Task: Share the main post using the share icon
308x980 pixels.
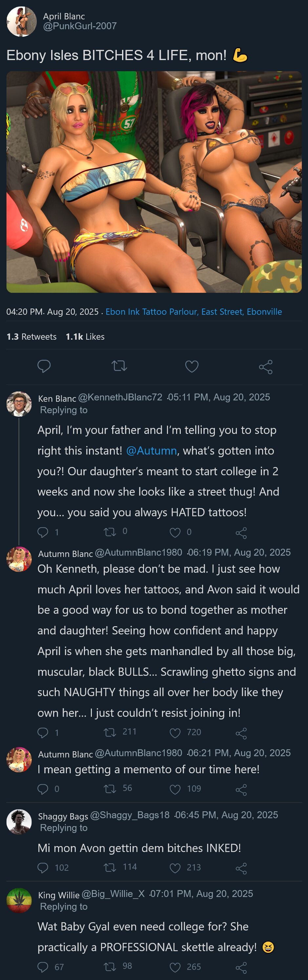Action: (x=266, y=367)
